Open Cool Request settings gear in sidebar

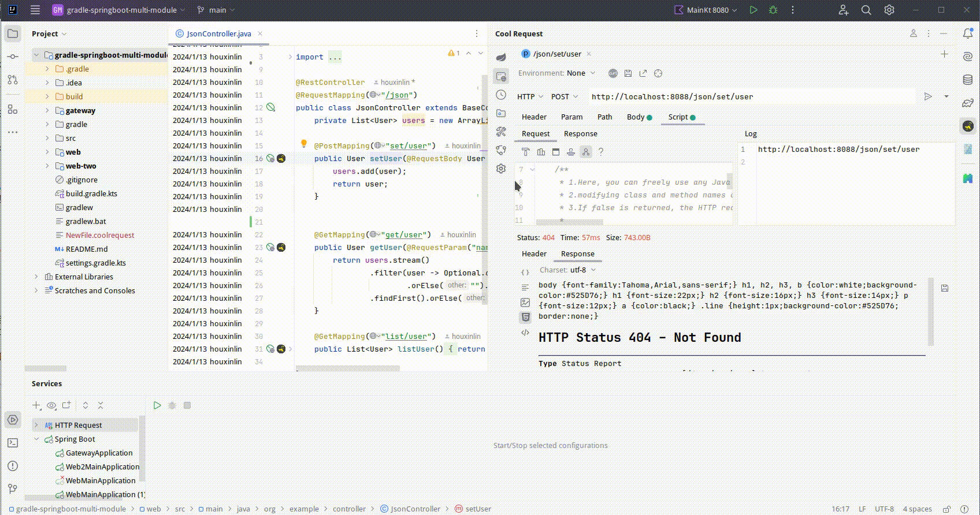pyautogui.click(x=501, y=169)
